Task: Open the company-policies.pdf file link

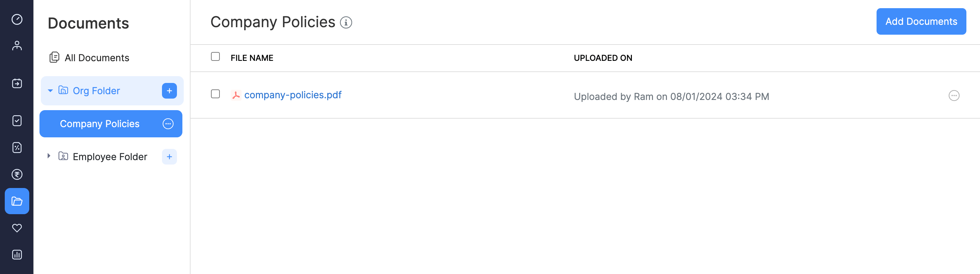Action: tap(293, 95)
